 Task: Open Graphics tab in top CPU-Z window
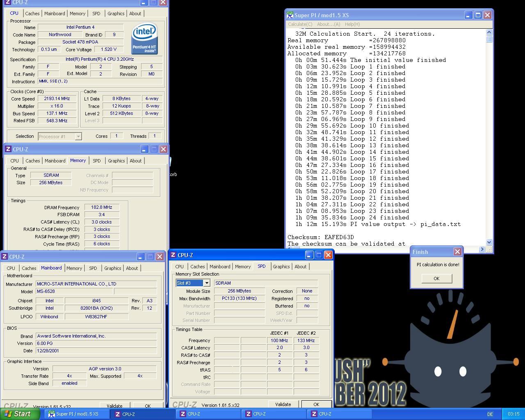pyautogui.click(x=116, y=14)
